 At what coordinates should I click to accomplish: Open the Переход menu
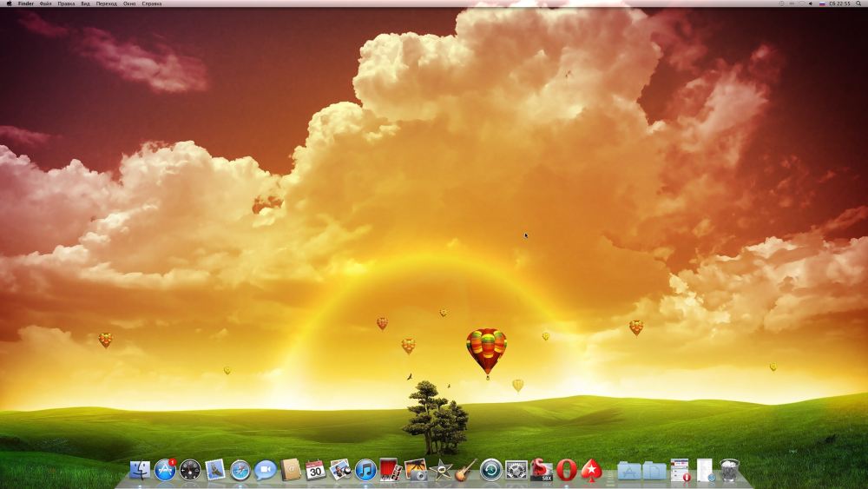(106, 3)
